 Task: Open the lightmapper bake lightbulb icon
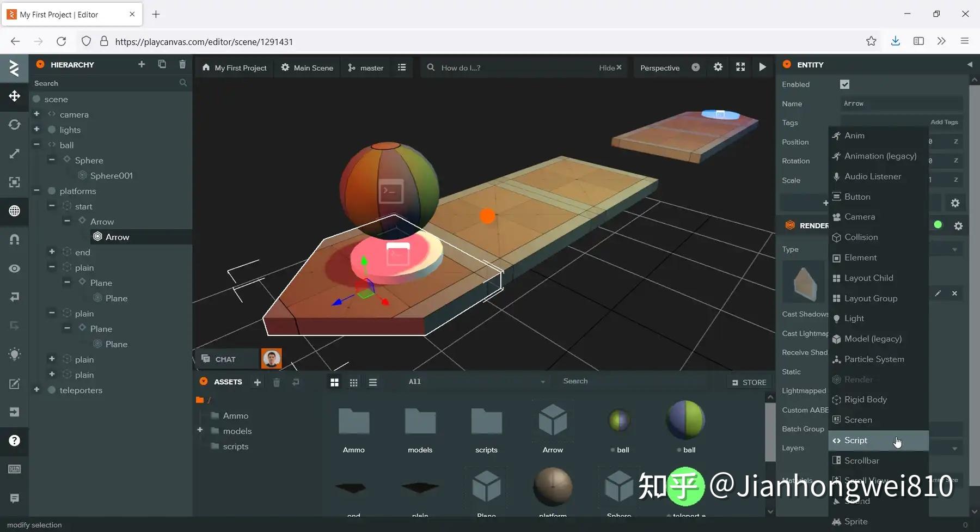click(x=14, y=354)
